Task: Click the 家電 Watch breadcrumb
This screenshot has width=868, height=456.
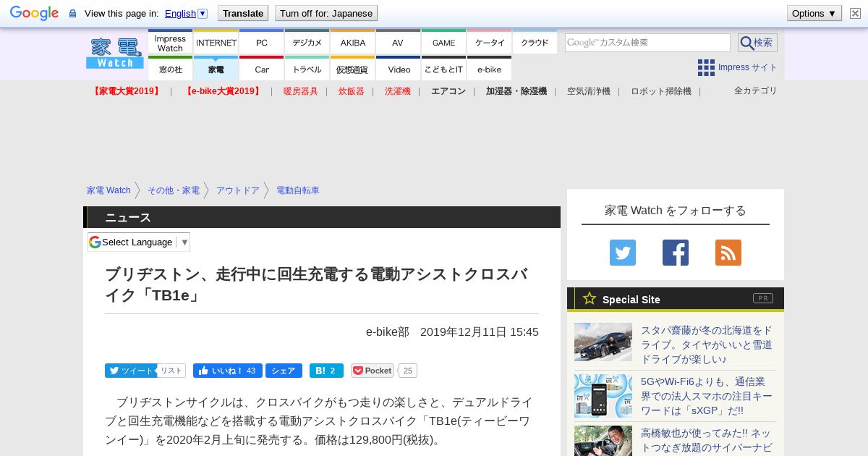Action: (x=109, y=190)
